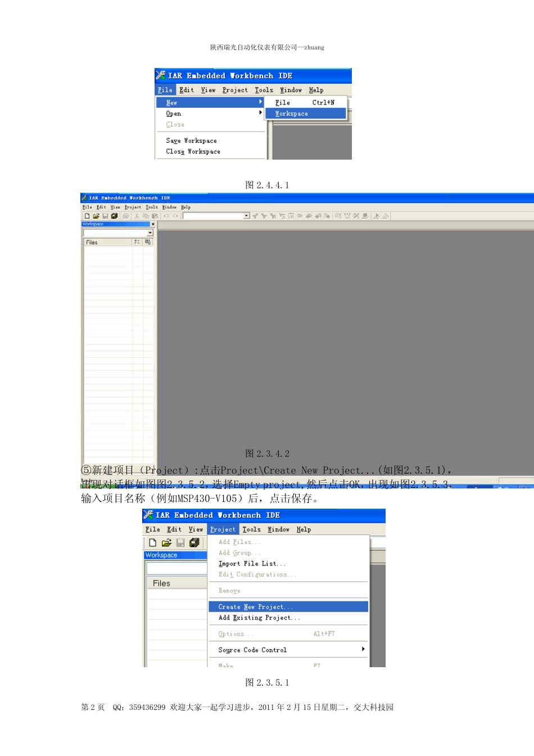Viewport: 534px width, 756px height.
Task: Open Tools menu in bottom screenshot
Action: 251,529
